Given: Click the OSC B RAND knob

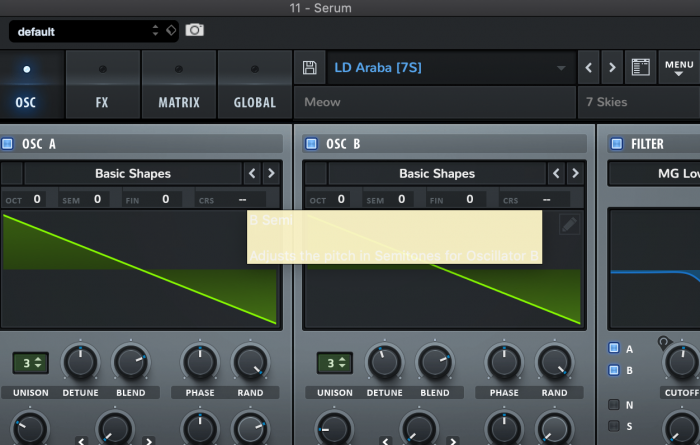Looking at the screenshot, I should pos(554,362).
